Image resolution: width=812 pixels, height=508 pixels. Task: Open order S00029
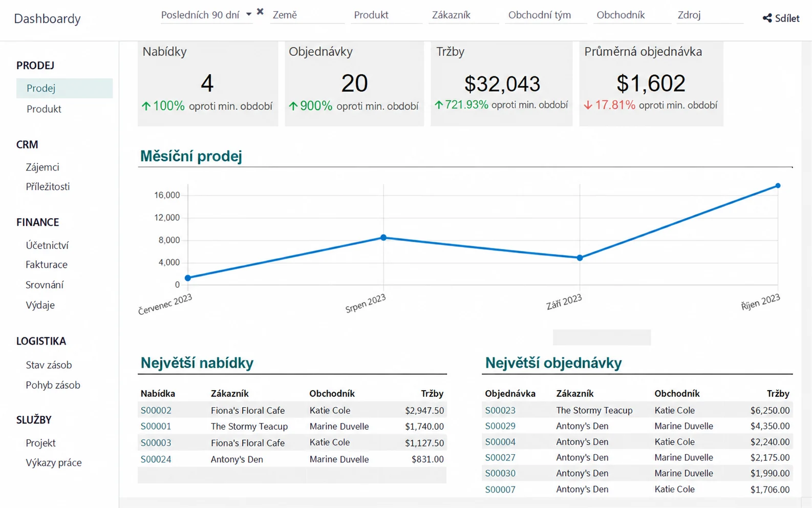(500, 426)
